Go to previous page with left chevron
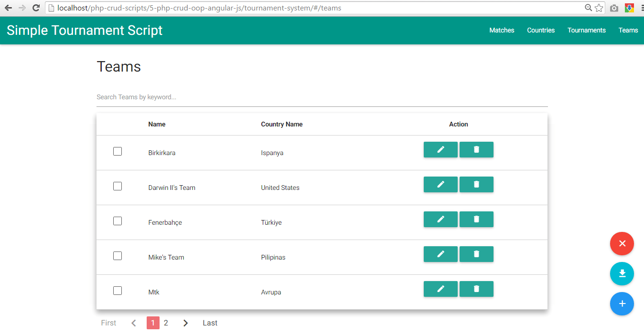 (x=134, y=323)
